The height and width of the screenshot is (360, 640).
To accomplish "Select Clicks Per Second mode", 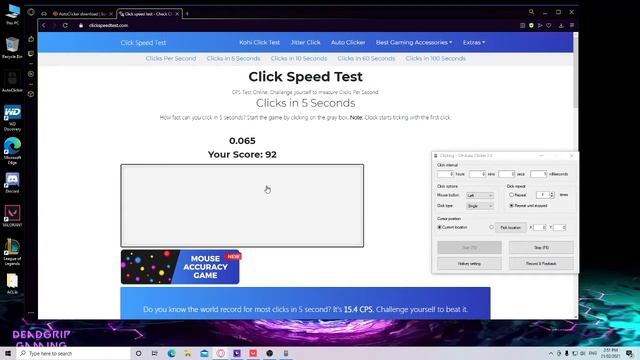I will (x=171, y=59).
